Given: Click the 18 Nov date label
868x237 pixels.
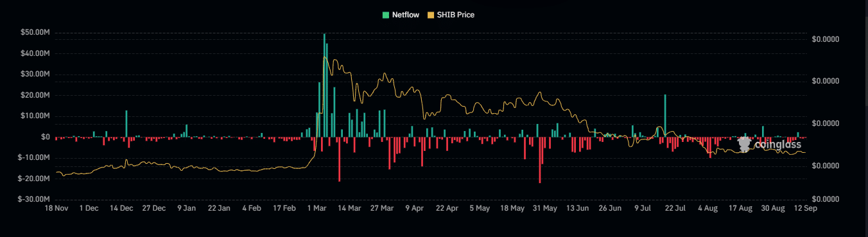Looking at the screenshot, I should 56,208.
